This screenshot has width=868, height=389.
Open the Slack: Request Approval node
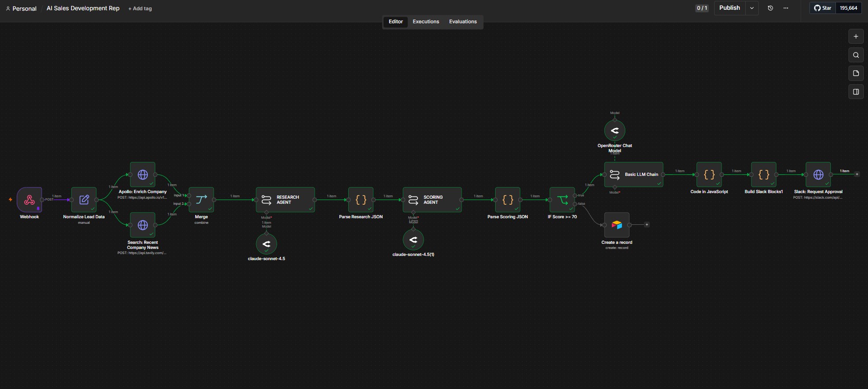click(818, 174)
